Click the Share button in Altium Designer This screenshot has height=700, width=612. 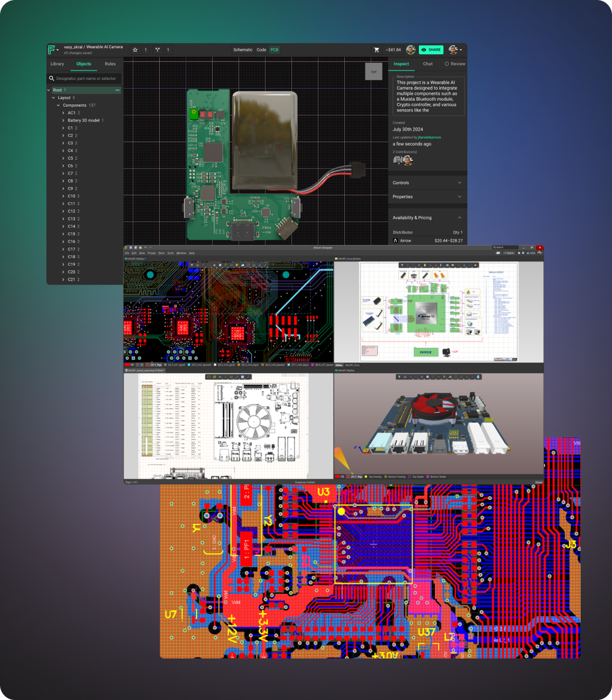pos(509,253)
